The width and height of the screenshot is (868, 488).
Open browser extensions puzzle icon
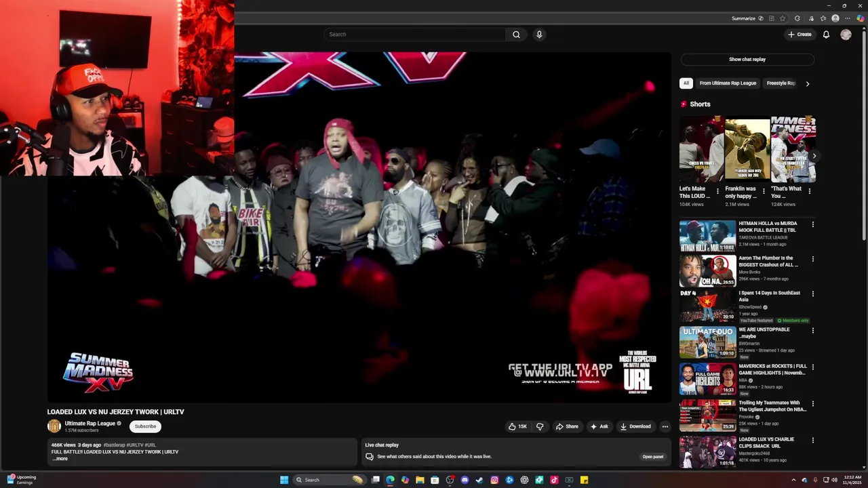(797, 18)
